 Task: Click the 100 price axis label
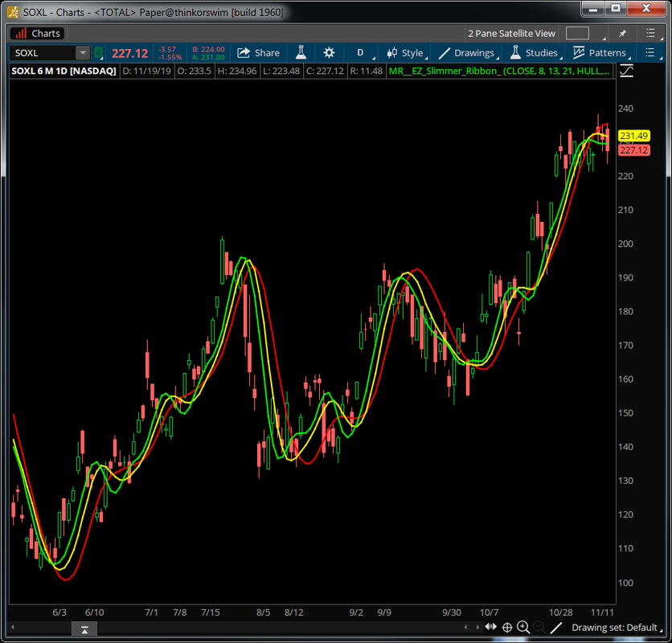tap(625, 583)
